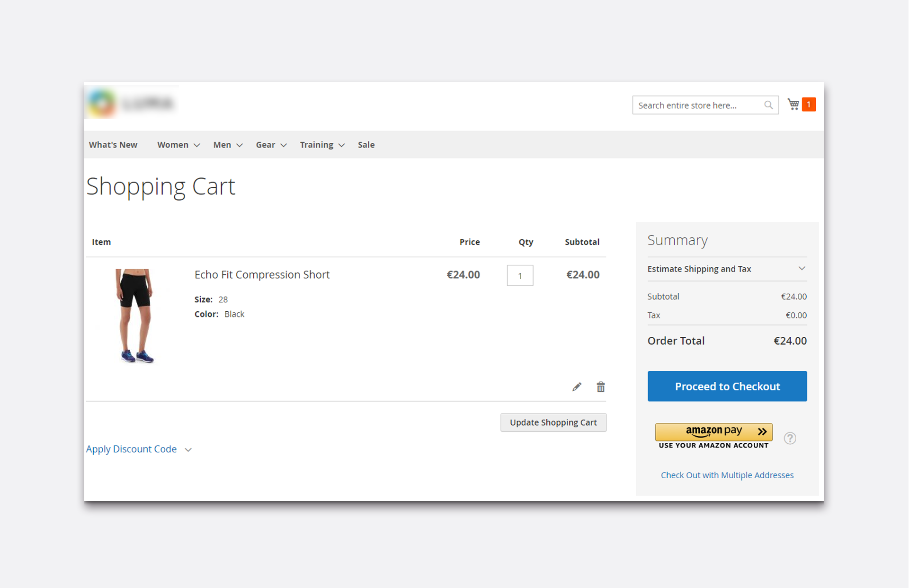Open the Sale menu item
The image size is (909, 588).
tap(366, 145)
